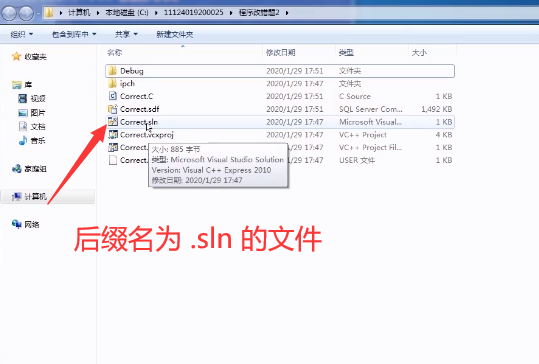Select the Correct.vcxproj project icon
Screen dimensions: 539x364
[112, 134]
